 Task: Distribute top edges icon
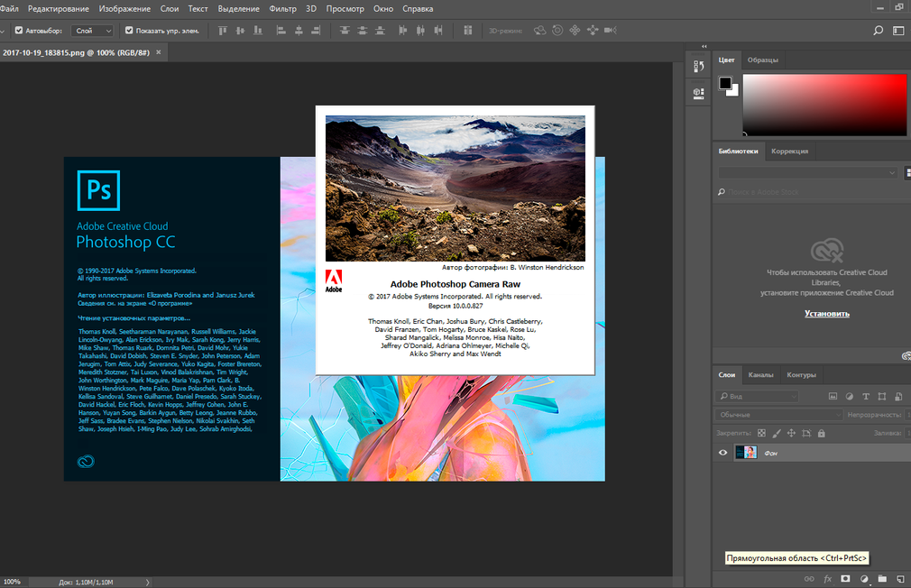(x=345, y=31)
